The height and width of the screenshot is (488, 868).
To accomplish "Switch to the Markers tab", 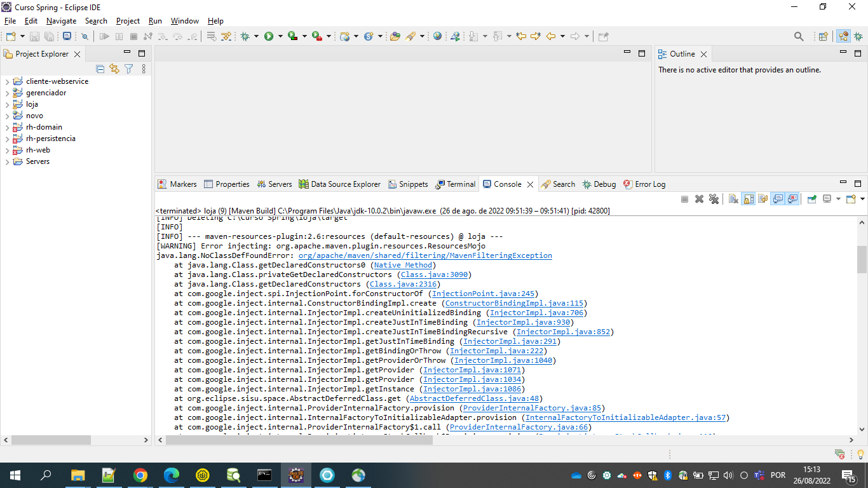I will [177, 184].
